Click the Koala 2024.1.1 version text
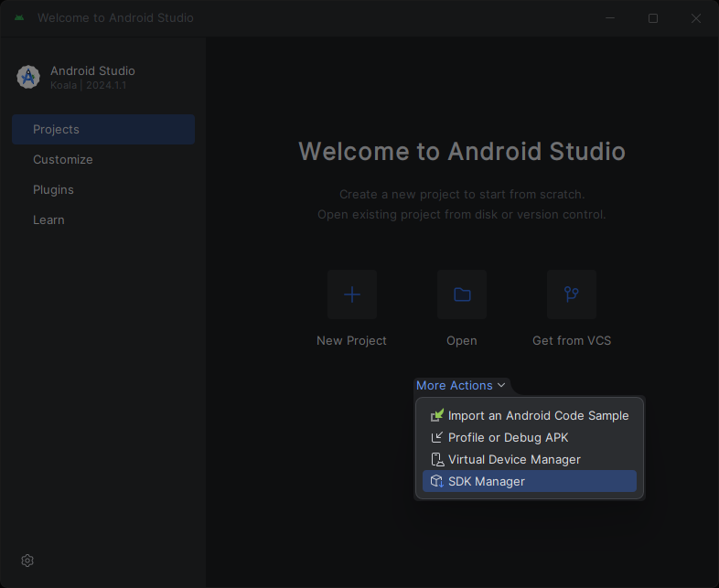The width and height of the screenshot is (719, 588). (x=88, y=85)
